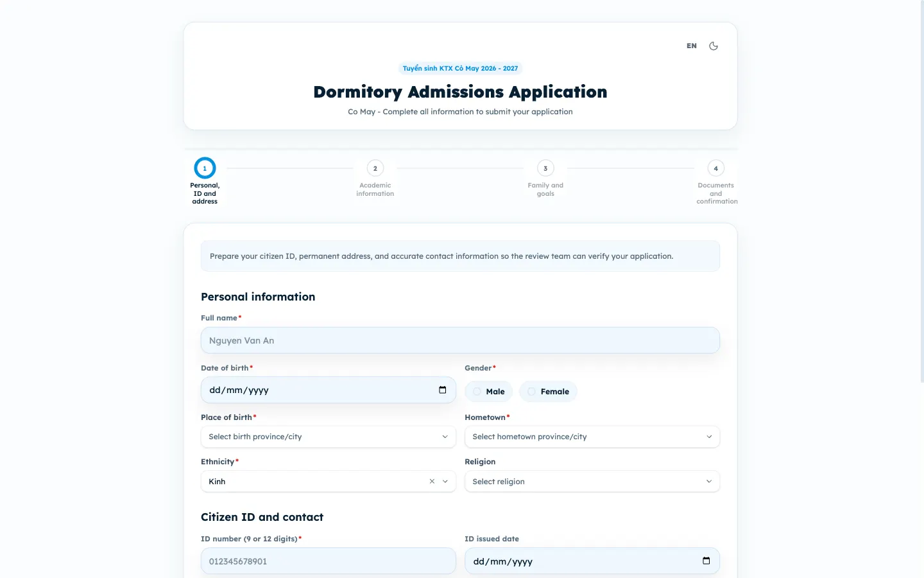Open the Religion dropdown
This screenshot has width=924, height=578.
pos(592,482)
